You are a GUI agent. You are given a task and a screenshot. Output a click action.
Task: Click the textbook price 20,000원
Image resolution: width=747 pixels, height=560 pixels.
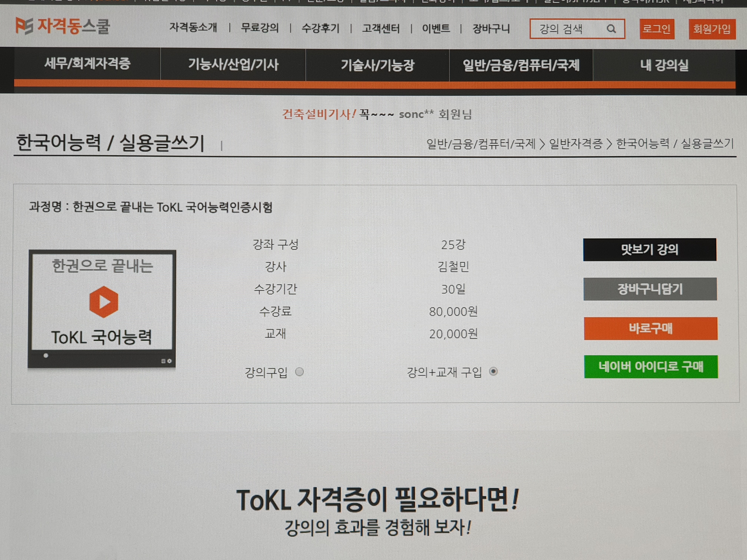click(453, 334)
